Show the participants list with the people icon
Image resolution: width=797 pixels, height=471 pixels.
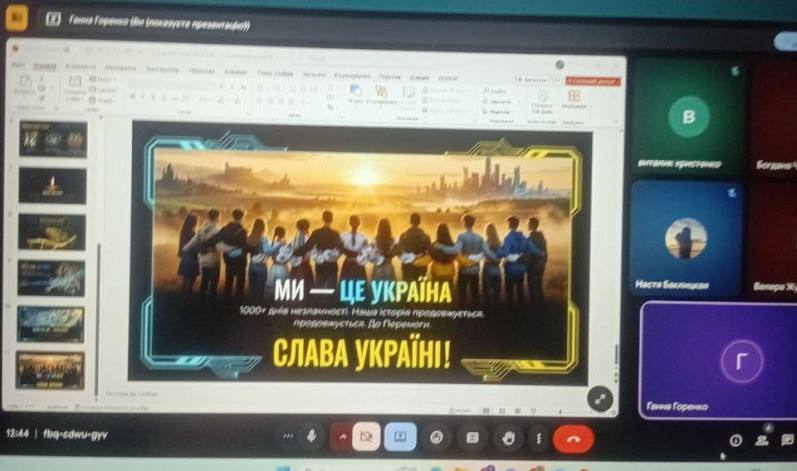761,440
